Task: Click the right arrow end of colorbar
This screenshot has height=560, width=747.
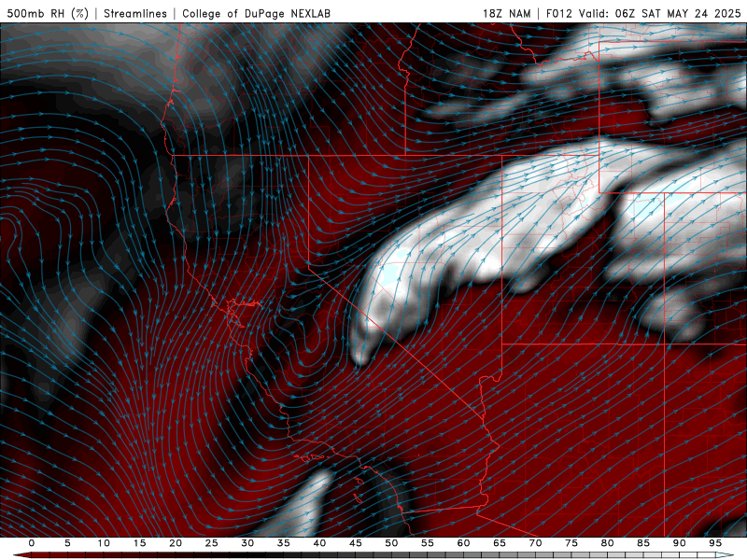Action: [x=726, y=555]
